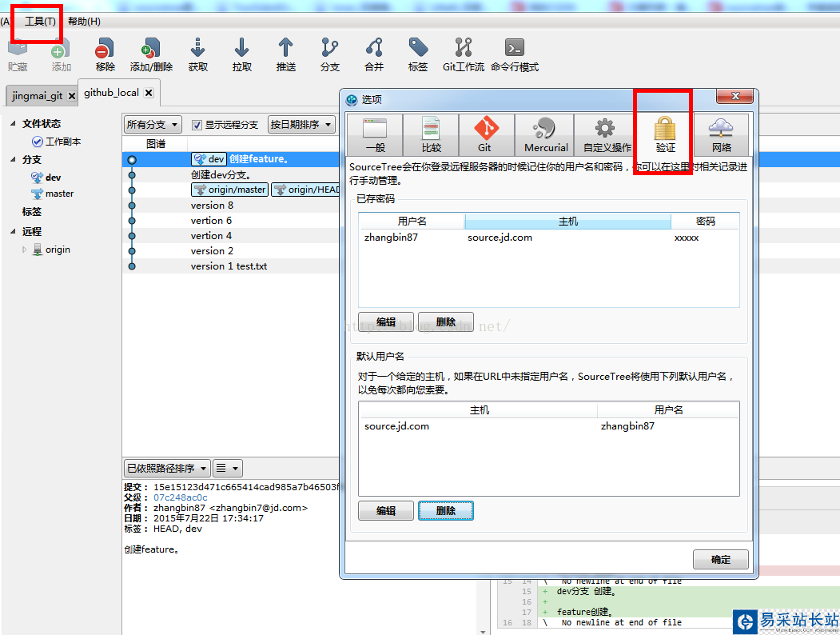Open the Mercurial options tab
Screen dimensions: 840x635
(546, 134)
